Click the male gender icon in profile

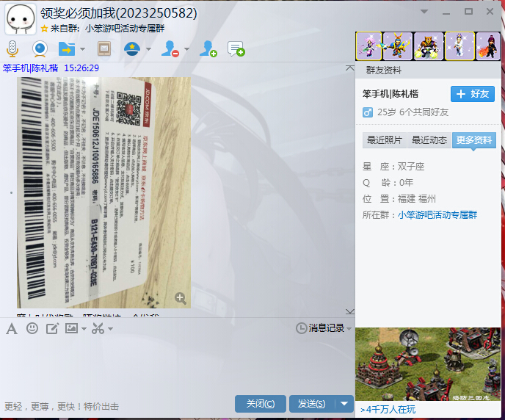click(x=368, y=112)
